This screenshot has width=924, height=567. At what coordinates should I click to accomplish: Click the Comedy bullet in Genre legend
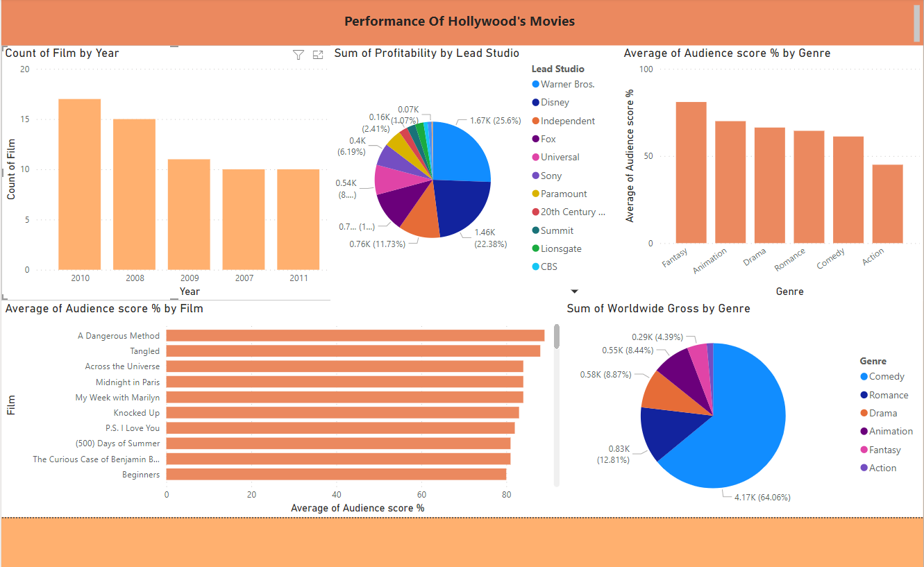[863, 376]
